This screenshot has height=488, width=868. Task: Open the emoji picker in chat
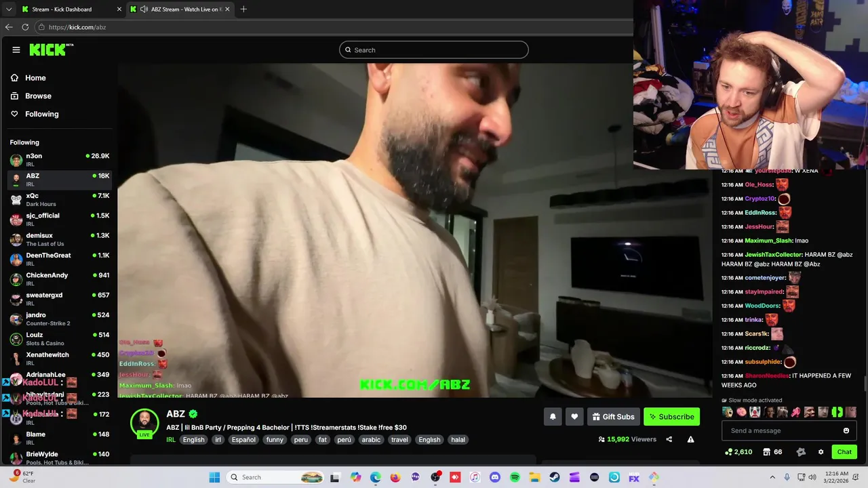[846, 430]
